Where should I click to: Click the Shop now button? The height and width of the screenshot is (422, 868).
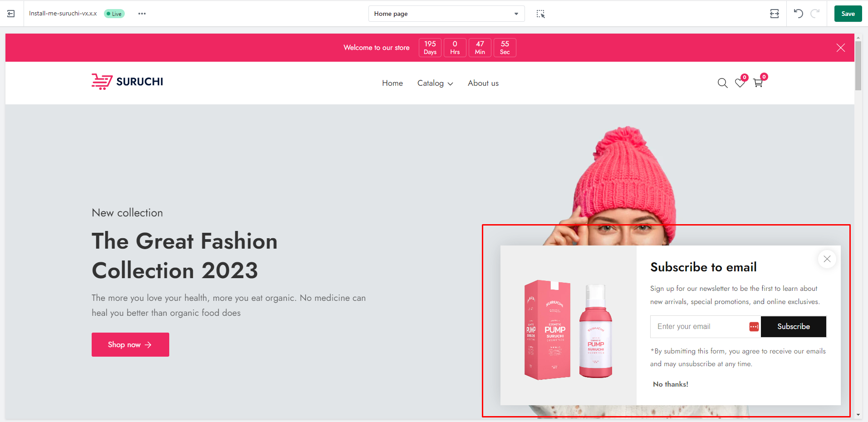coord(130,344)
